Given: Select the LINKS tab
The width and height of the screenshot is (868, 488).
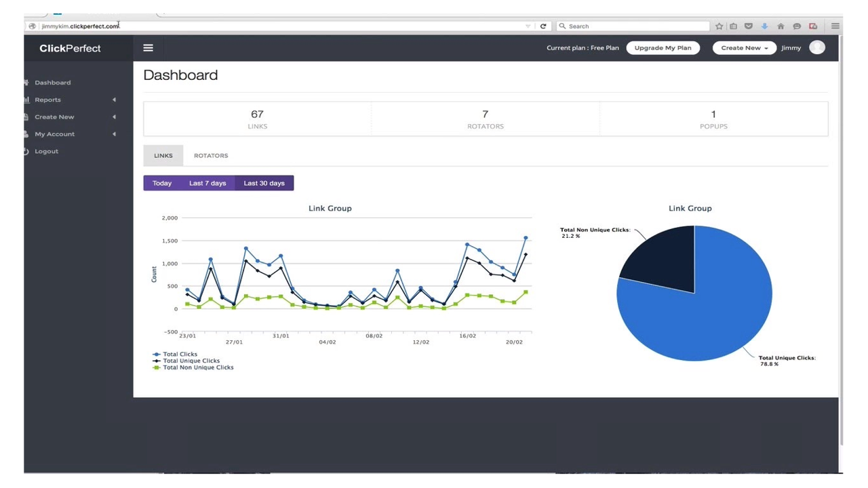Looking at the screenshot, I should tap(163, 155).
